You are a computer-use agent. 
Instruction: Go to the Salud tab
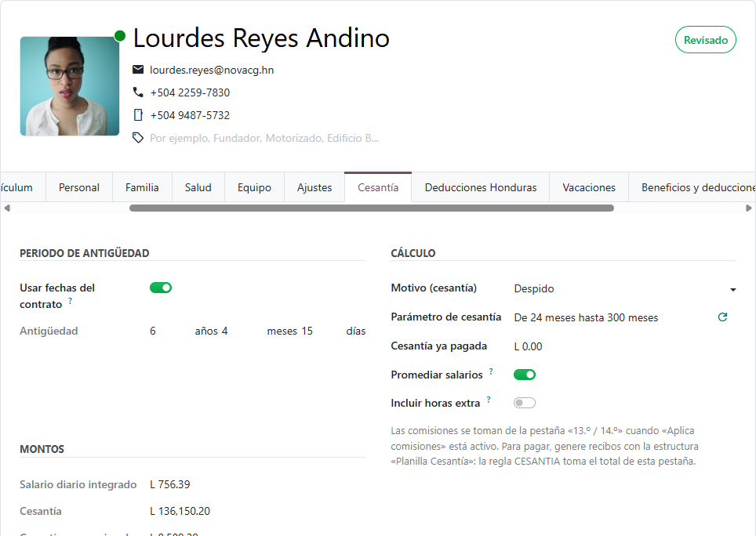pyautogui.click(x=198, y=187)
